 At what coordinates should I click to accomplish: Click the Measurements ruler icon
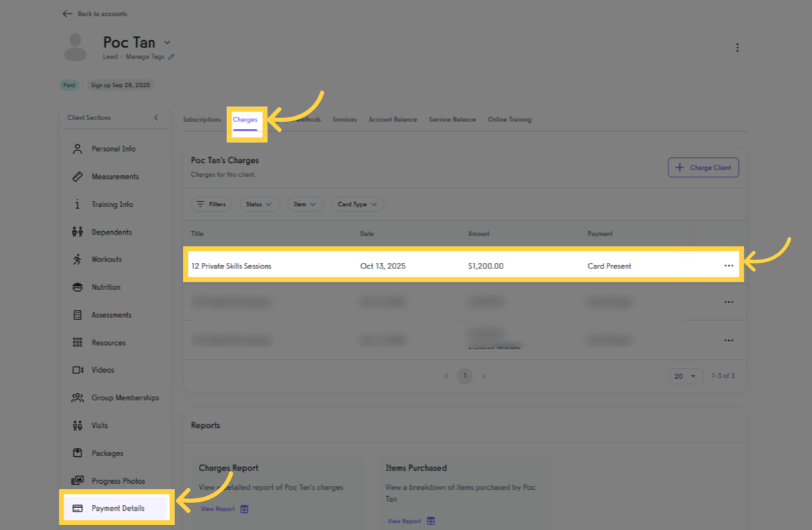point(78,176)
